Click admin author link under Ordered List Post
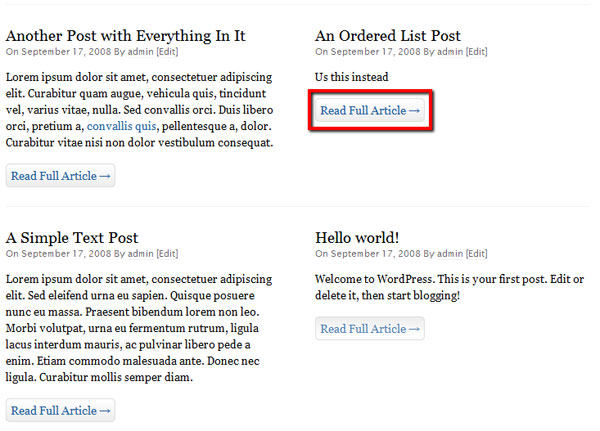Viewport: 600px width, 431px height. click(x=450, y=52)
